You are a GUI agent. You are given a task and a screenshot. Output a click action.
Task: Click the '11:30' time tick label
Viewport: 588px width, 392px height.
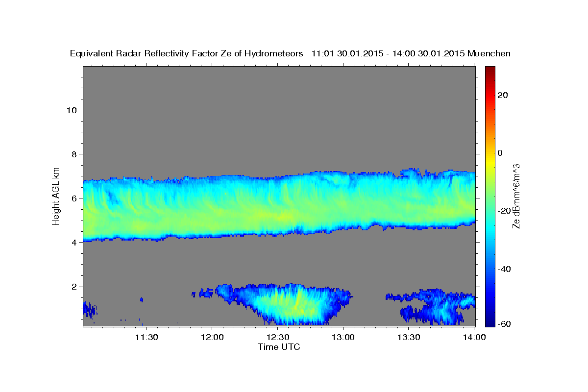(x=146, y=337)
